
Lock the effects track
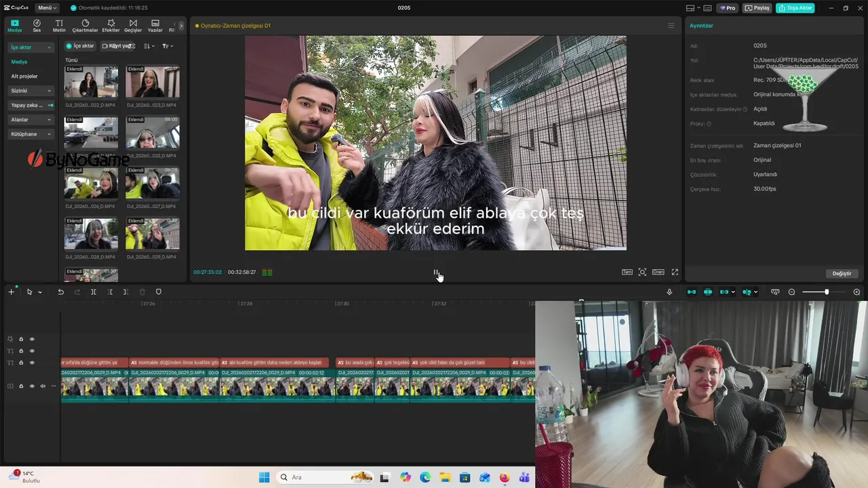point(21,339)
